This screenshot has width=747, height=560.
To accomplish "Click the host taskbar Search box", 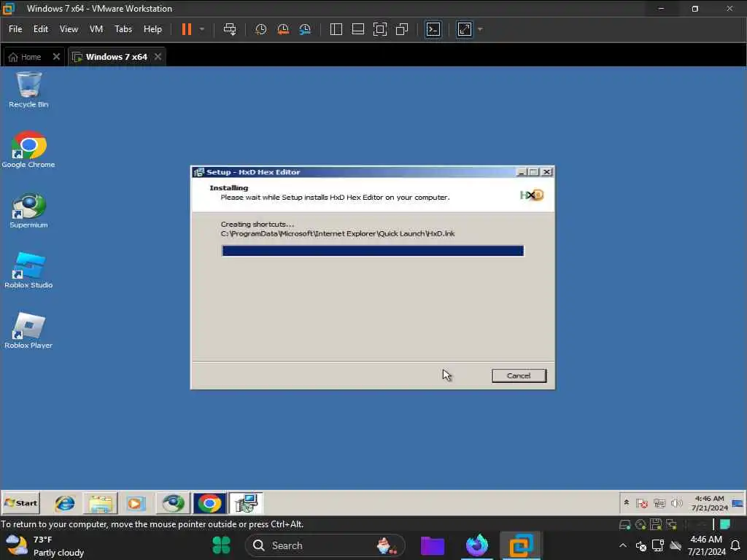I will pyautogui.click(x=325, y=545).
